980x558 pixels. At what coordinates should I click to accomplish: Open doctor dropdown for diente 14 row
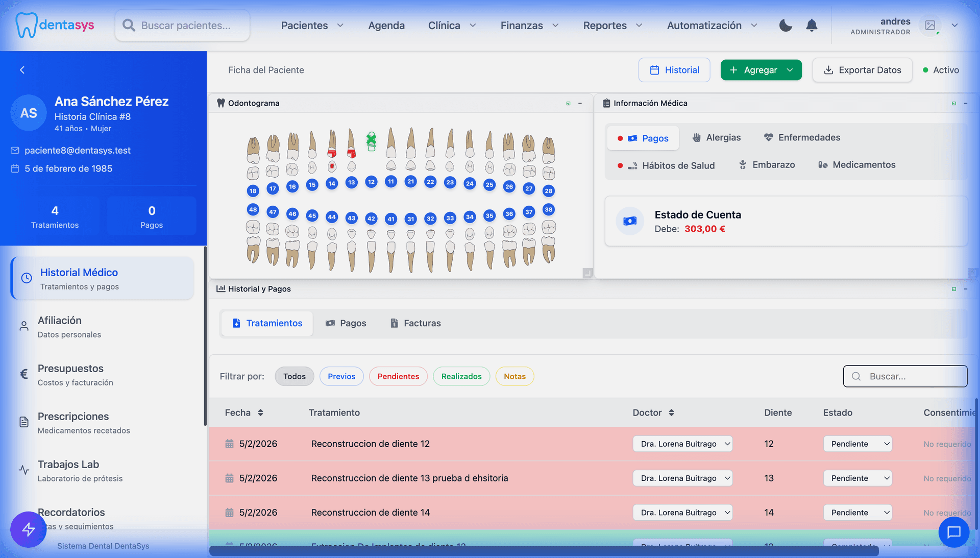click(682, 513)
